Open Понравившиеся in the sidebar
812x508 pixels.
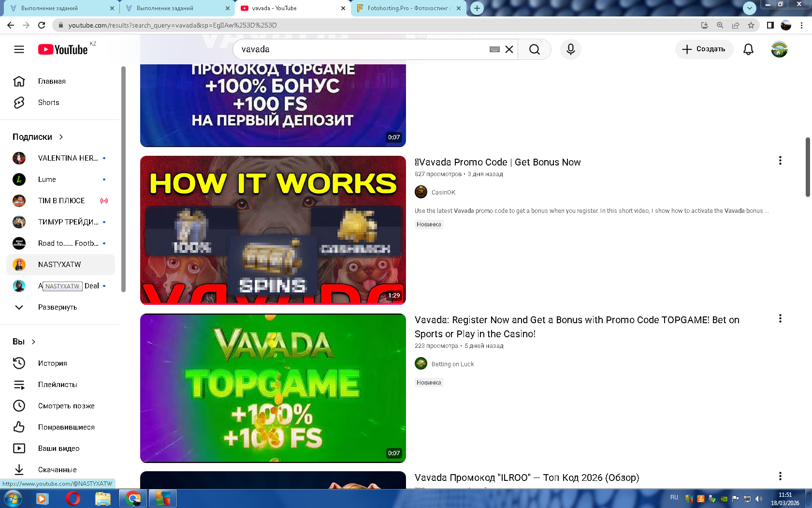coord(60,427)
